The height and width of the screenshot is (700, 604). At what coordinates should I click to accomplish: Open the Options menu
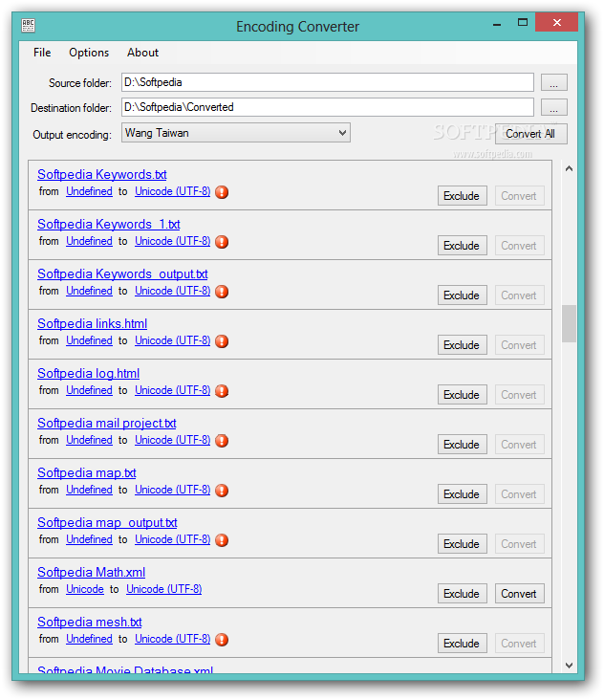click(89, 53)
